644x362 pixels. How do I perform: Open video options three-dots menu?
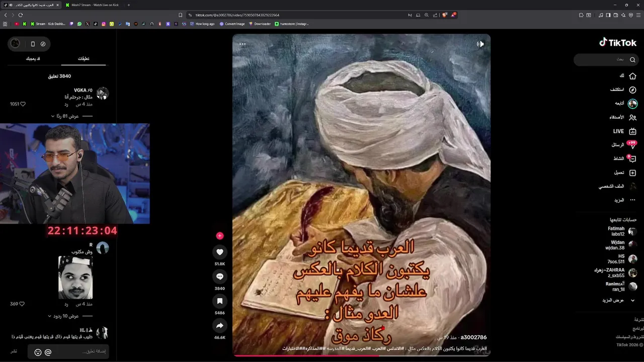pos(243,44)
